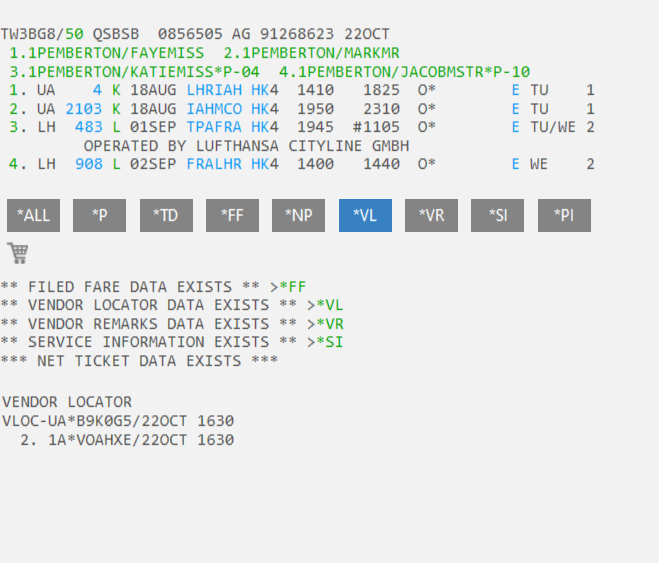Click HK4 status on LHRIAH segment
Viewport: 659px width, 563px height.
265,90
